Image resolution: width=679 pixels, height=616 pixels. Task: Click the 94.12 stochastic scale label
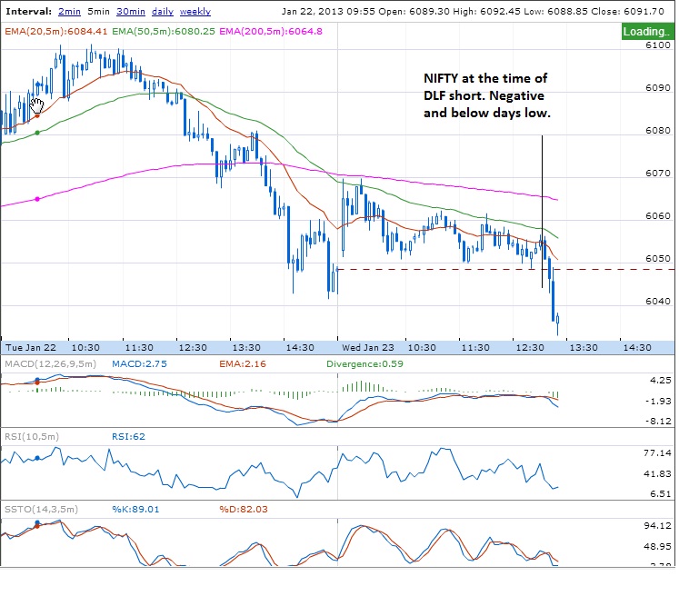click(x=657, y=525)
